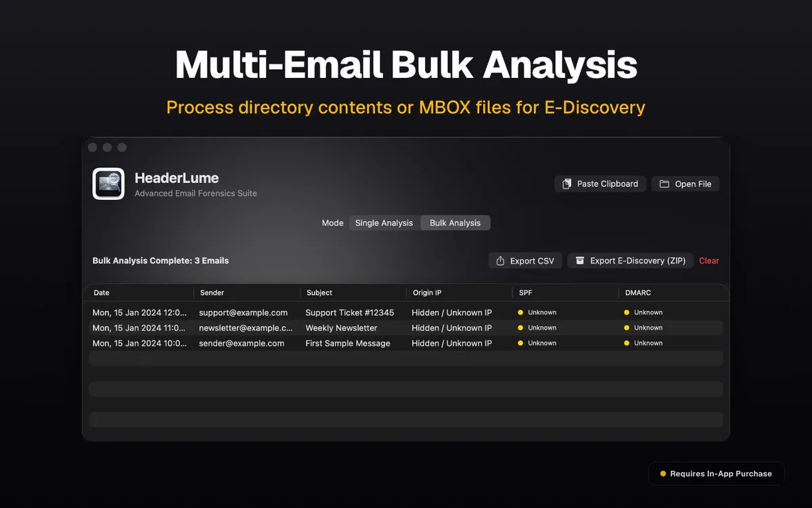
Task: Click the Open File button
Action: (685, 184)
